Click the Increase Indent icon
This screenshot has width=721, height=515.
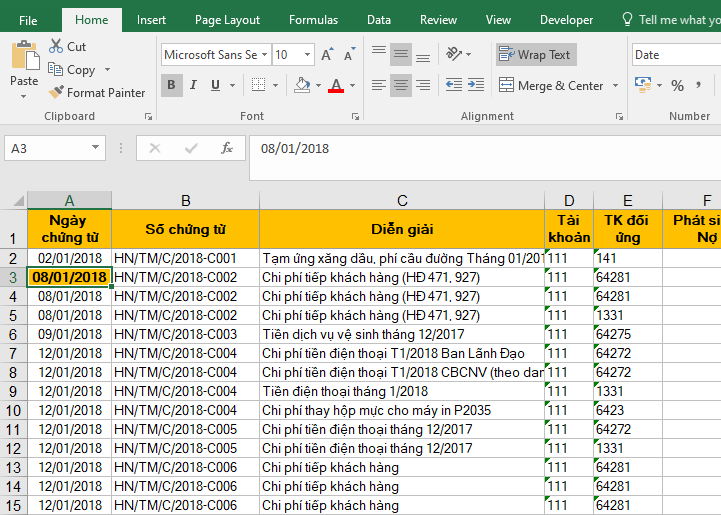(x=478, y=86)
